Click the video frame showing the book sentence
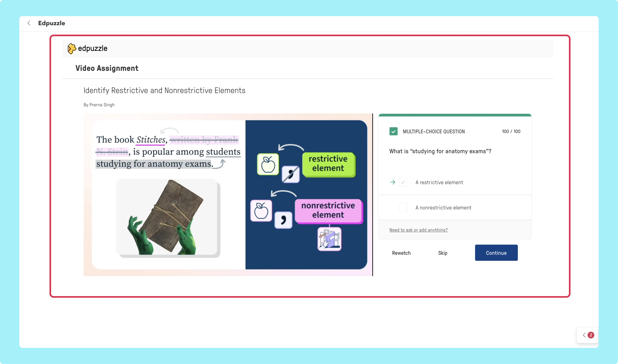This screenshot has height=364, width=618. click(x=228, y=195)
